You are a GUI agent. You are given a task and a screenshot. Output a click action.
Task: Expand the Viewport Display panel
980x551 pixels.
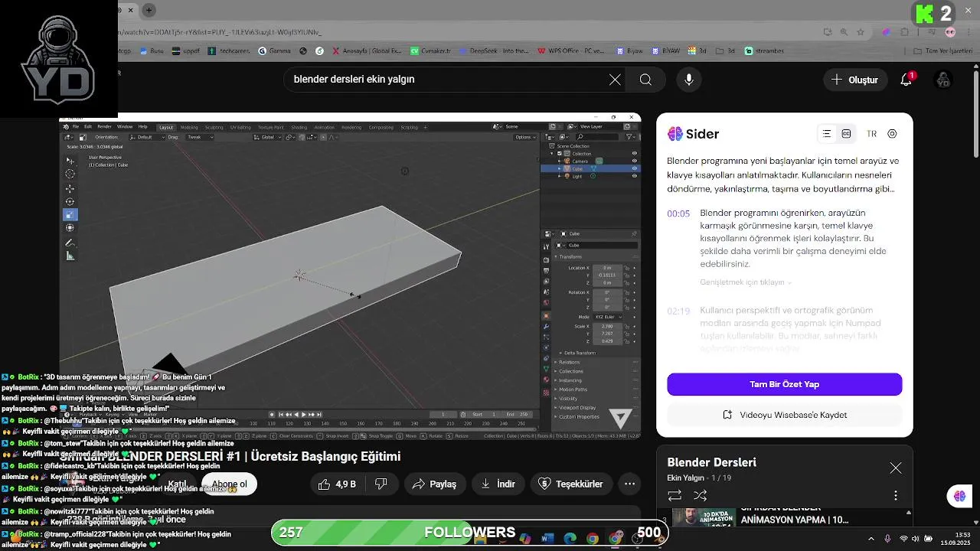(x=577, y=408)
